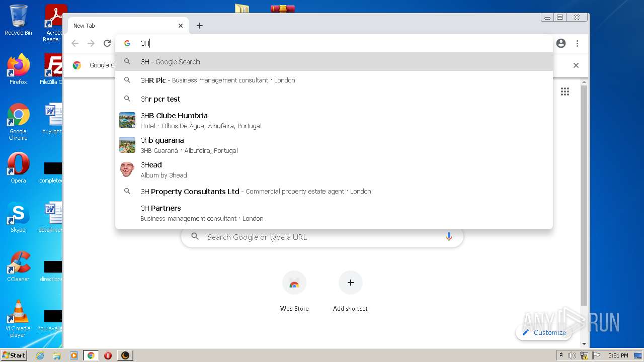Open the Chrome profile avatar icon
644x362 pixels.
561,43
